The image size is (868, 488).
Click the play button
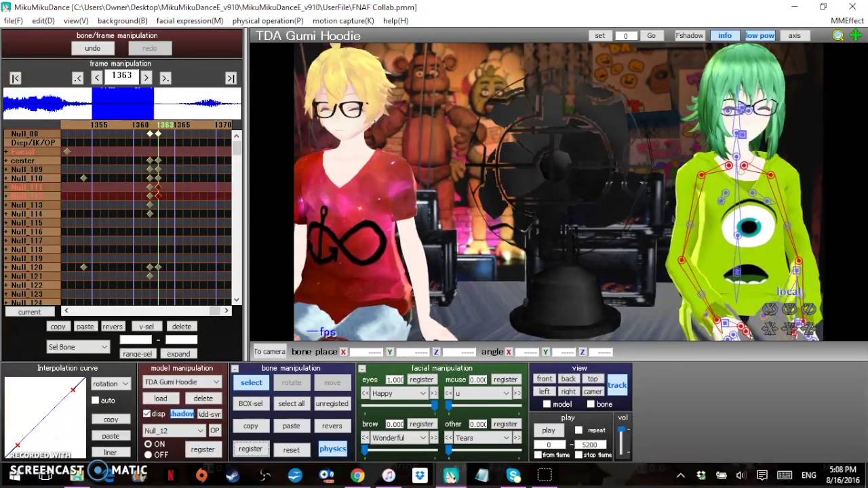click(x=549, y=430)
